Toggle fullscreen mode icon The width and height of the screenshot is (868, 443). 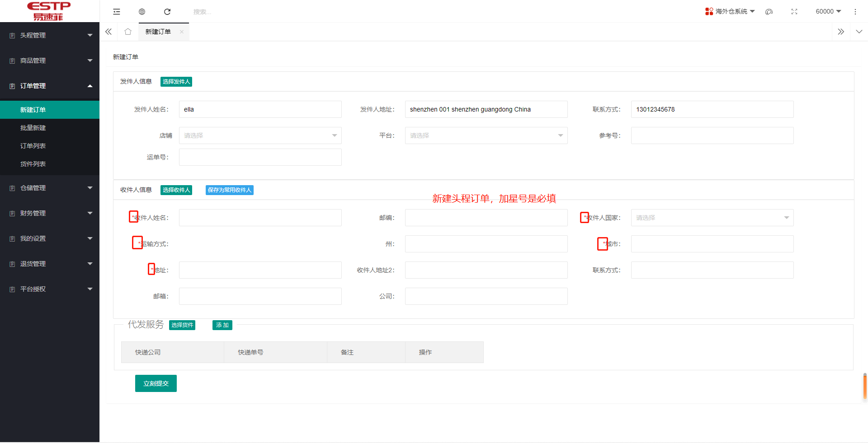[x=794, y=12]
